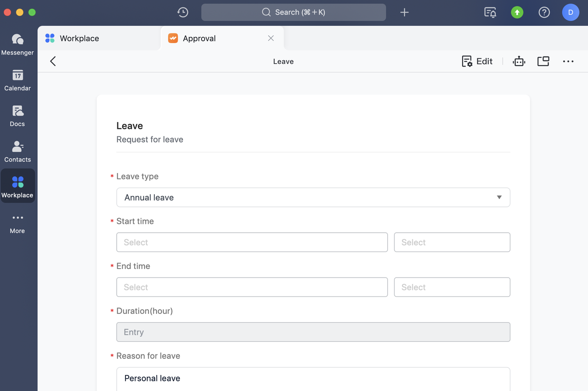Go to Docs in sidebar
The height and width of the screenshot is (391, 588).
click(17, 116)
